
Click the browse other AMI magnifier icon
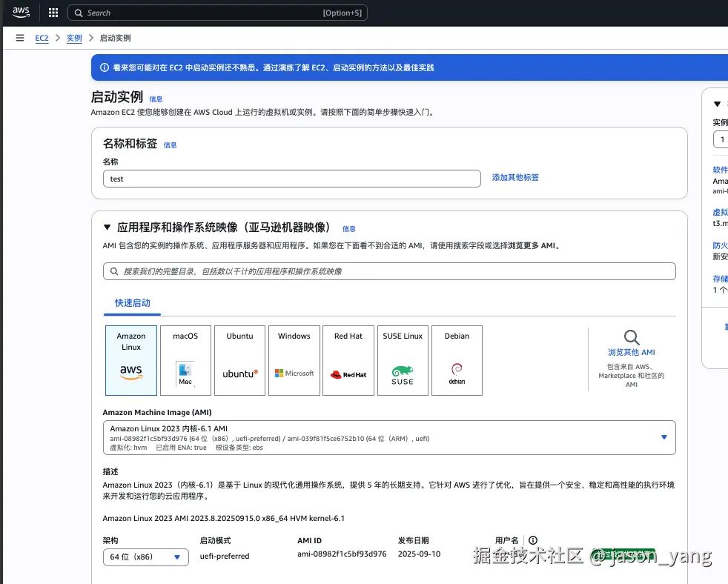(x=632, y=337)
